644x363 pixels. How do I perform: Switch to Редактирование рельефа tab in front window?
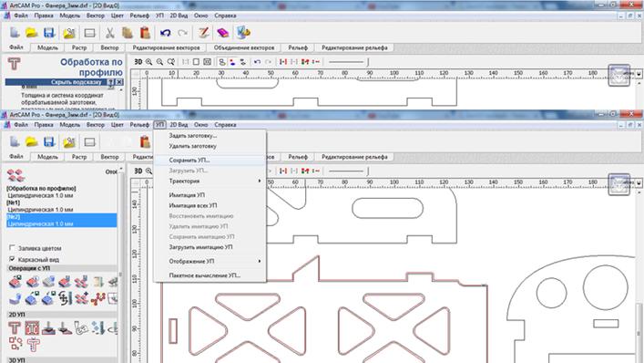click(354, 157)
